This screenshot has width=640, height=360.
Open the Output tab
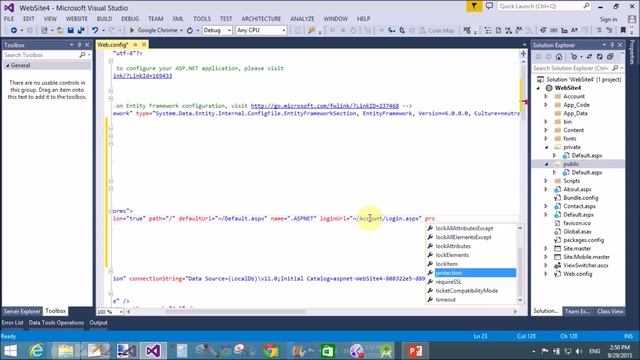[98, 323]
